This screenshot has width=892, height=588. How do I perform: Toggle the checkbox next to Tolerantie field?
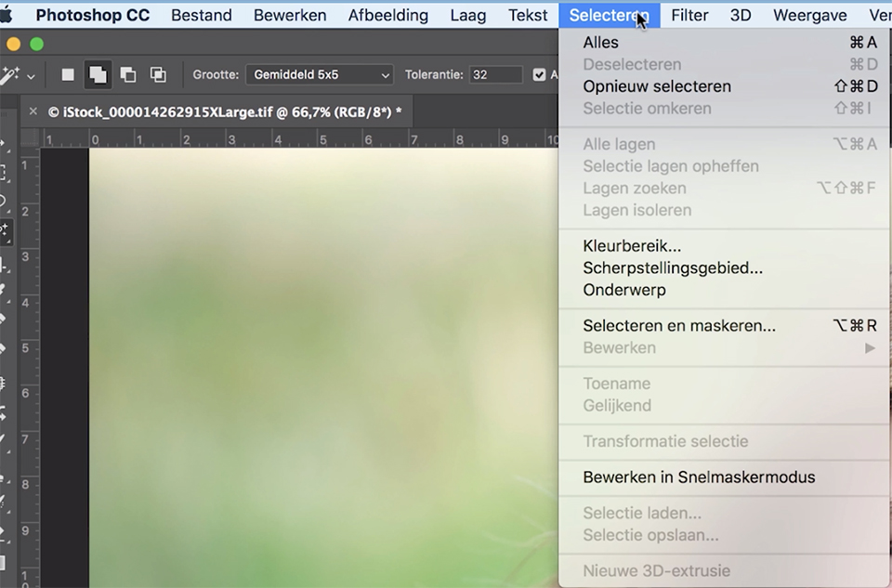tap(539, 74)
